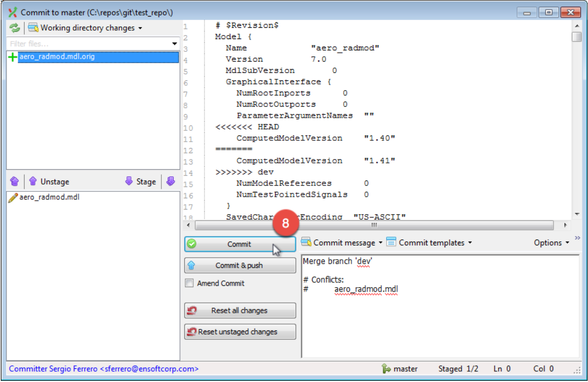Click the 'Staged 1/2' status text

(x=458, y=369)
